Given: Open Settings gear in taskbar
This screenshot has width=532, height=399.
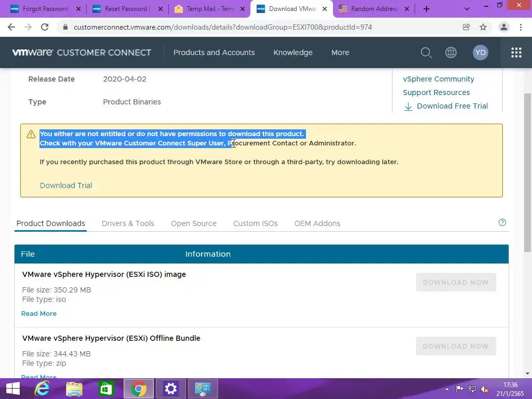Looking at the screenshot, I should 170,389.
